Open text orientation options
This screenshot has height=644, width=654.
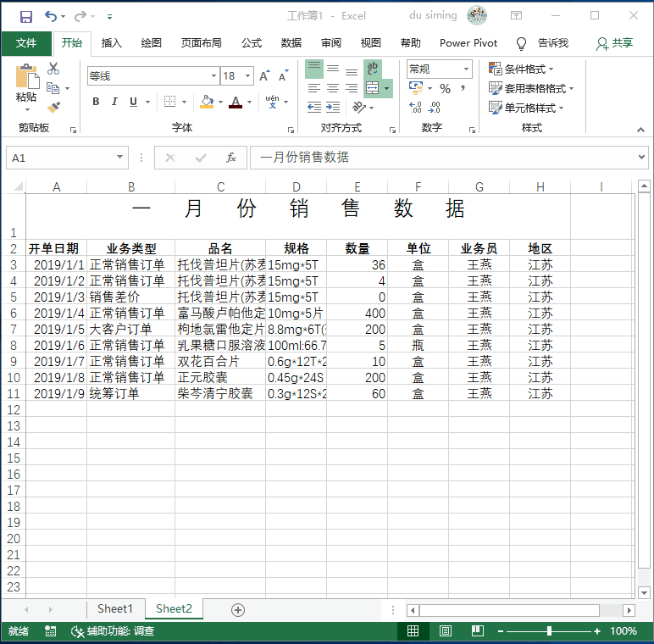(x=362, y=108)
